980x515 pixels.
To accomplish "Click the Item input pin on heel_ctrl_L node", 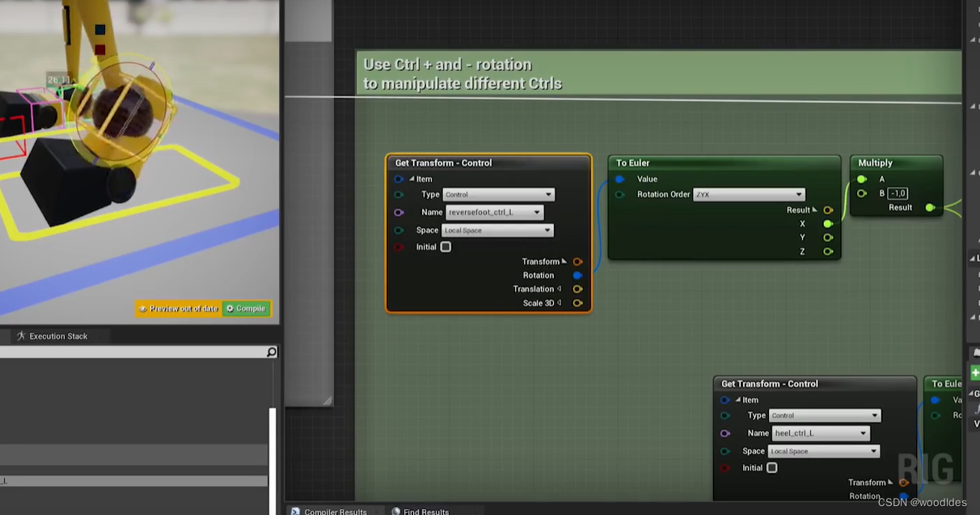I will pyautogui.click(x=724, y=399).
